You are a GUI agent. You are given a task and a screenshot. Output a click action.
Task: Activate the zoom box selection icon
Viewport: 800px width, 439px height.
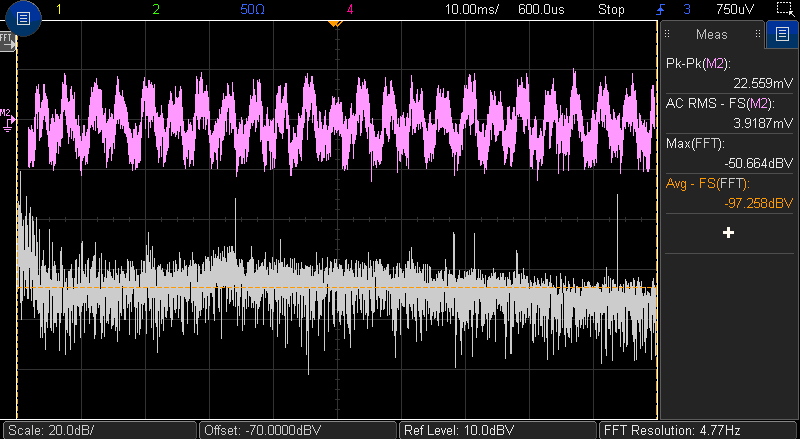click(x=785, y=9)
